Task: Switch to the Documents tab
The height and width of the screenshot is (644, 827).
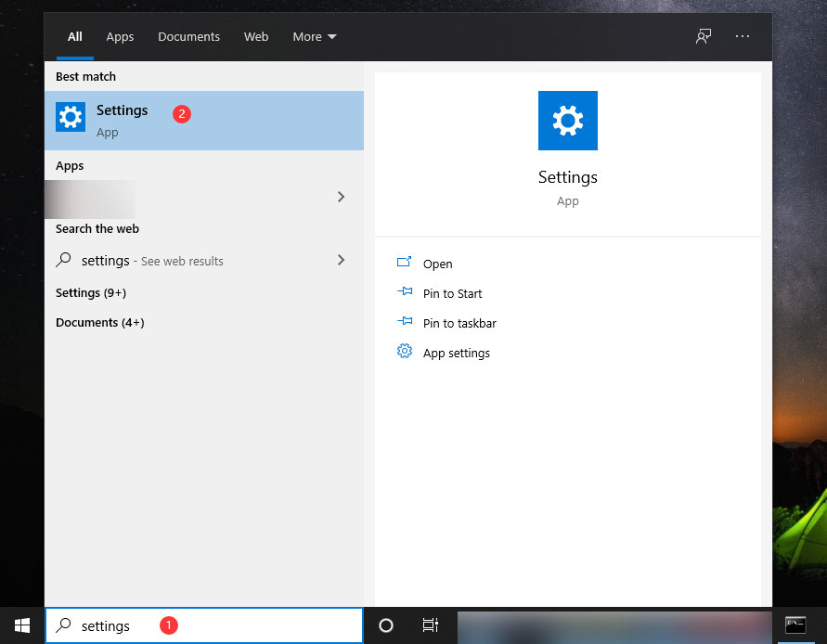Action: point(188,37)
